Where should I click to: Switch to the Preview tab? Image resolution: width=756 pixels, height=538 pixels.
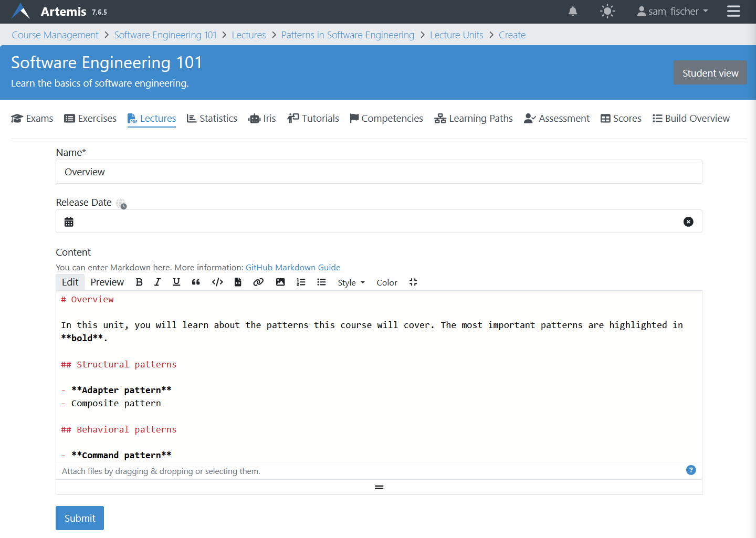tap(107, 282)
